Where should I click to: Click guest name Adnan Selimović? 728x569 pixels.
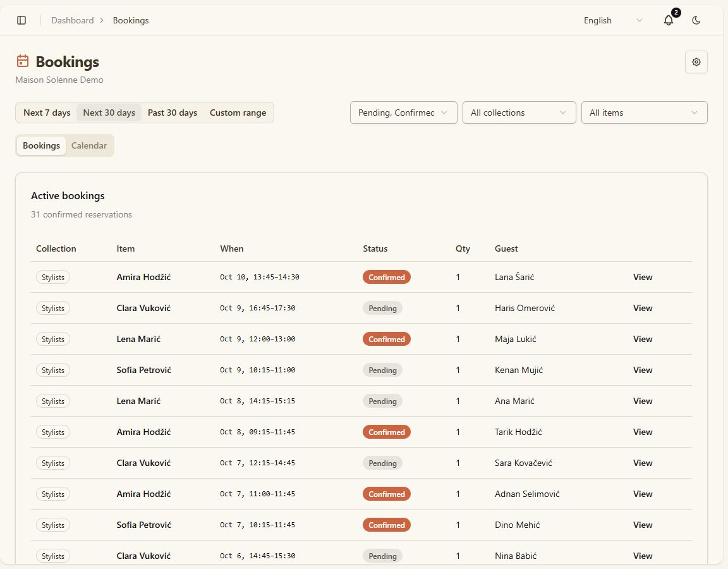click(x=527, y=494)
